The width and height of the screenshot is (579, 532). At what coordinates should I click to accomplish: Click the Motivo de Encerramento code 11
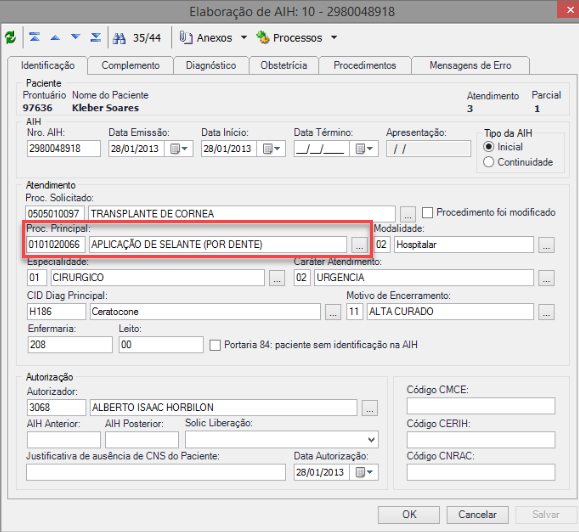pyautogui.click(x=354, y=312)
